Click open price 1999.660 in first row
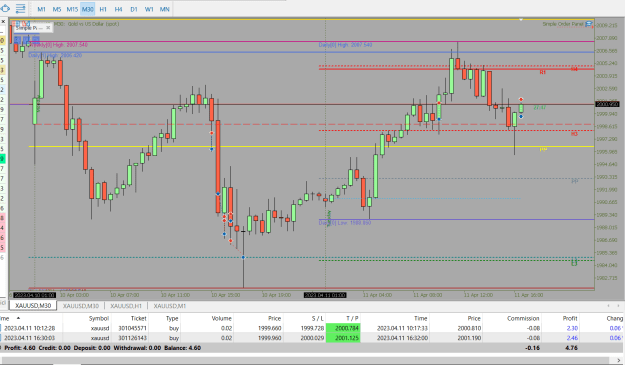 (x=269, y=328)
